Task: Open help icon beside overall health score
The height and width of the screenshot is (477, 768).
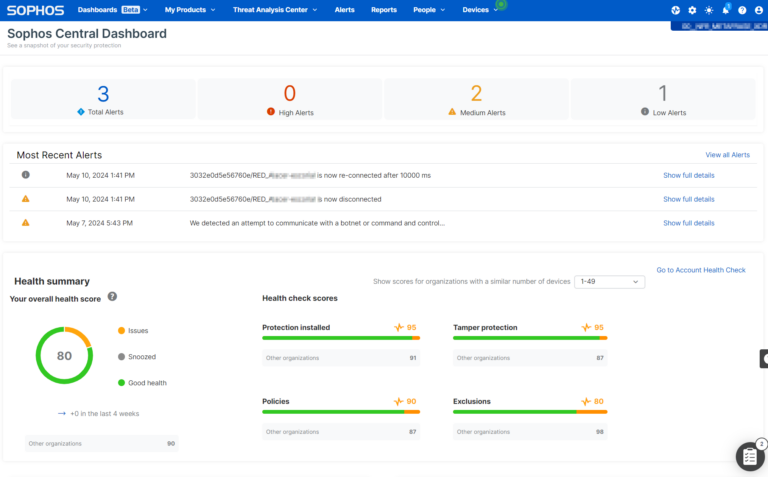Action: (112, 296)
